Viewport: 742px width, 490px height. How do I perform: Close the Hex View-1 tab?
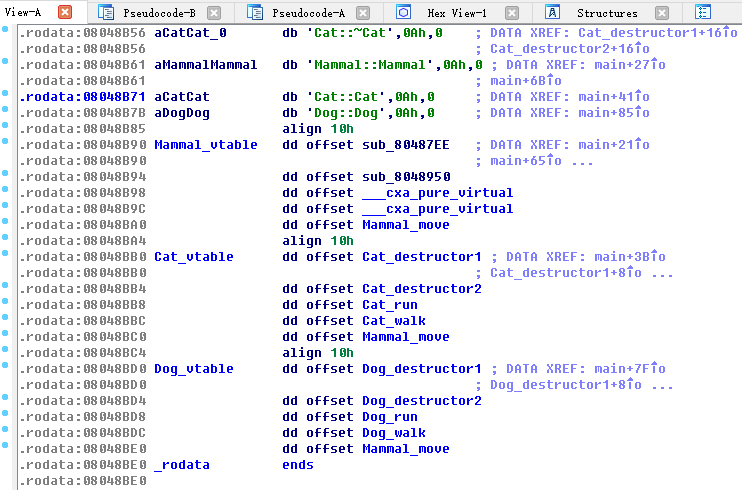tap(512, 13)
